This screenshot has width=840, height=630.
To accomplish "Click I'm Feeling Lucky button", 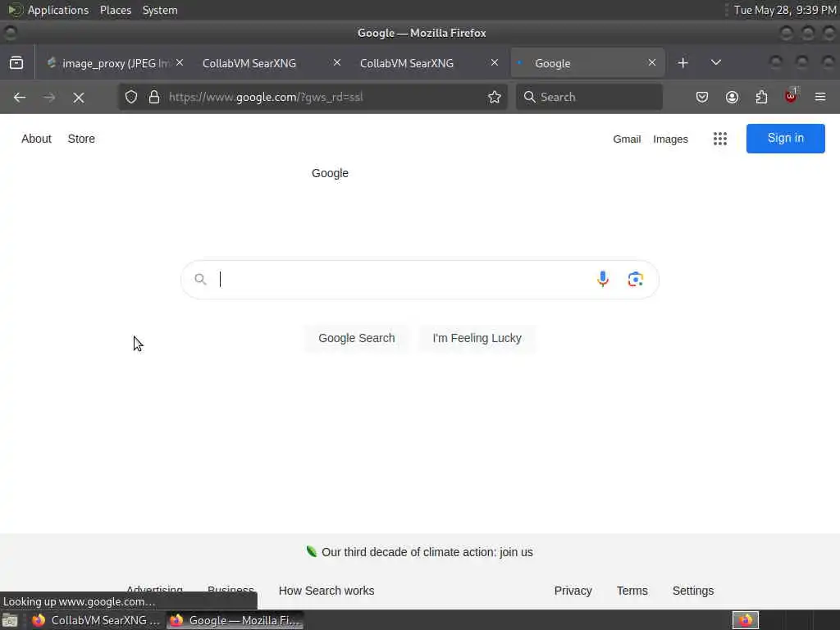I will coord(477,338).
